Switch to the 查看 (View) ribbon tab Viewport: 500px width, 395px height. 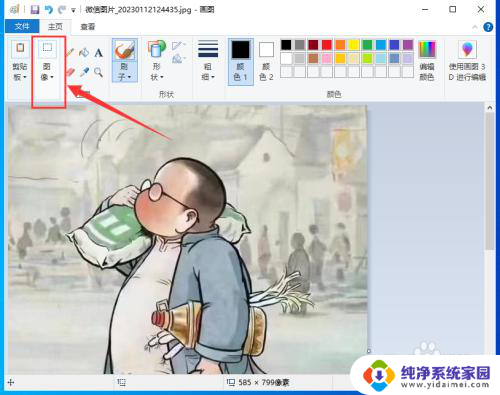pos(88,27)
